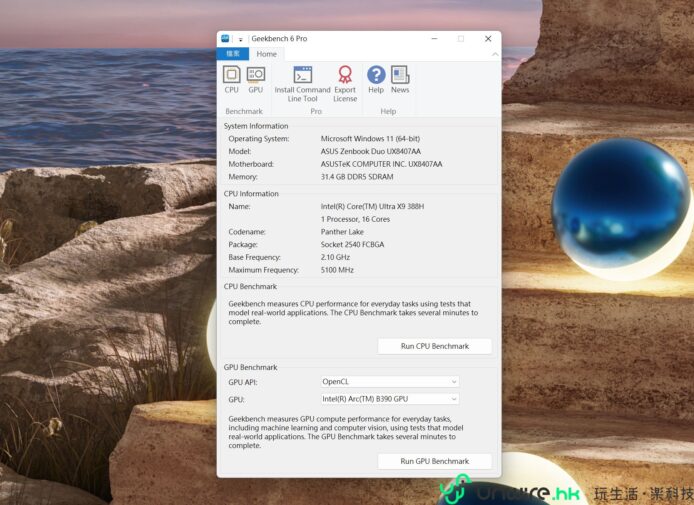Select text Microsoft Windows 11 (64-bit)

pyautogui.click(x=370, y=139)
